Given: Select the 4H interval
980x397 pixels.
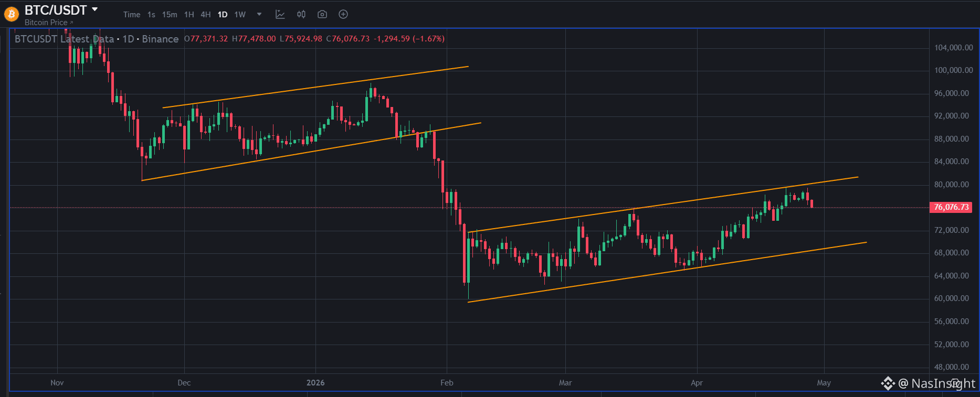Looking at the screenshot, I should pos(206,15).
